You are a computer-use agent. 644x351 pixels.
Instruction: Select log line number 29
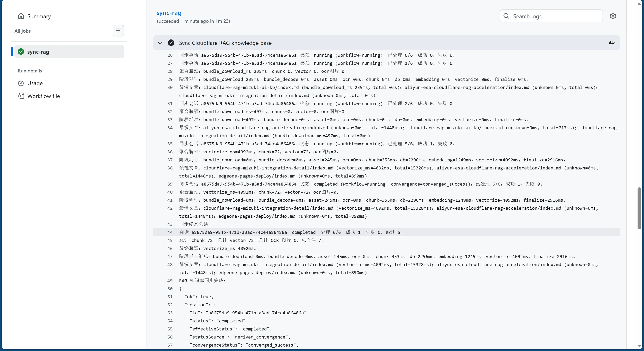coord(170,79)
